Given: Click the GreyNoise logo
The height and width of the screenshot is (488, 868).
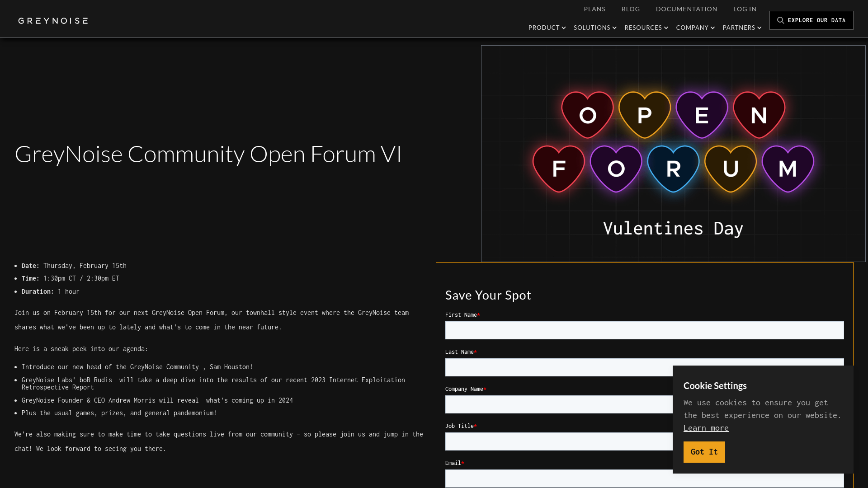Looking at the screenshot, I should click(x=53, y=21).
